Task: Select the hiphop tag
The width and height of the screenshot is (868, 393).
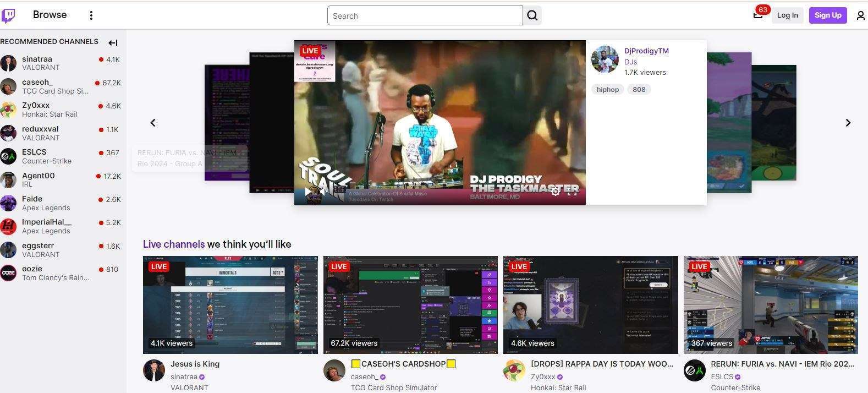Action: pos(608,89)
